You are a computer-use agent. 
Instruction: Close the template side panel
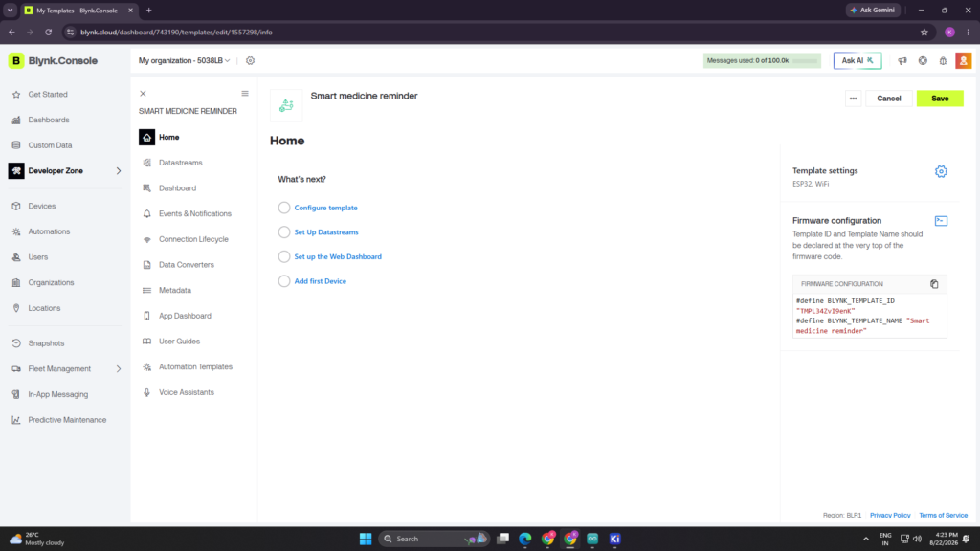tap(144, 94)
